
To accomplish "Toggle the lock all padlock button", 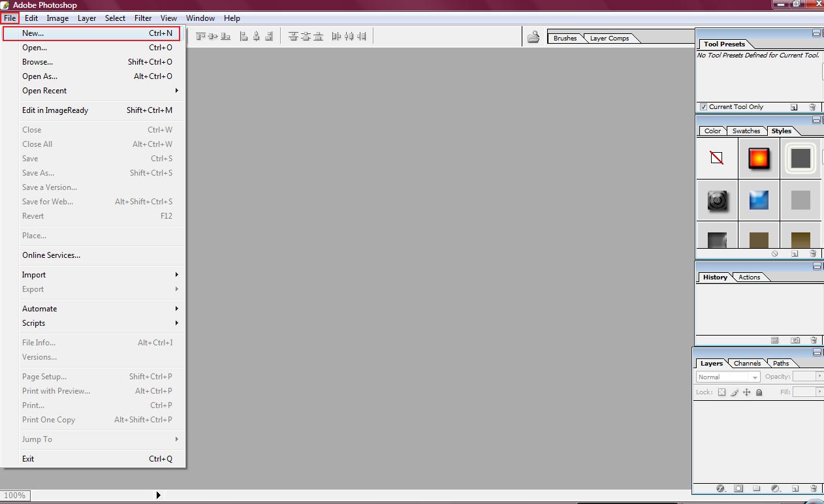I will click(x=759, y=392).
